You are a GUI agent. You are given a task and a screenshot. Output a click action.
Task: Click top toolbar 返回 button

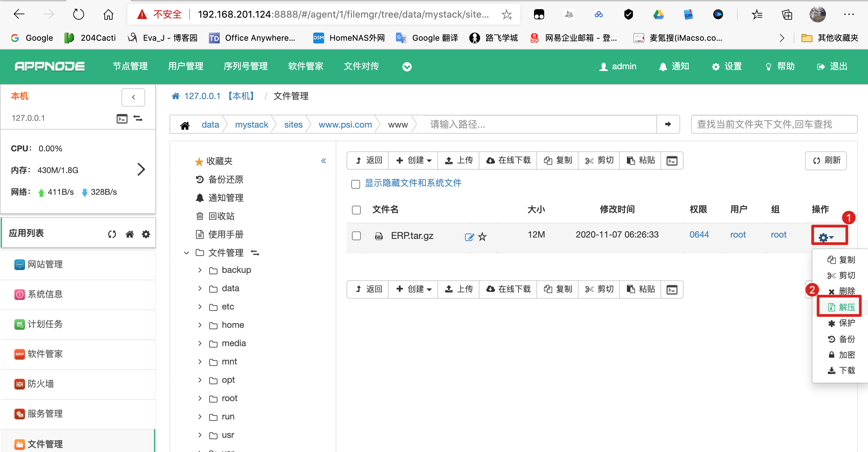(x=368, y=161)
